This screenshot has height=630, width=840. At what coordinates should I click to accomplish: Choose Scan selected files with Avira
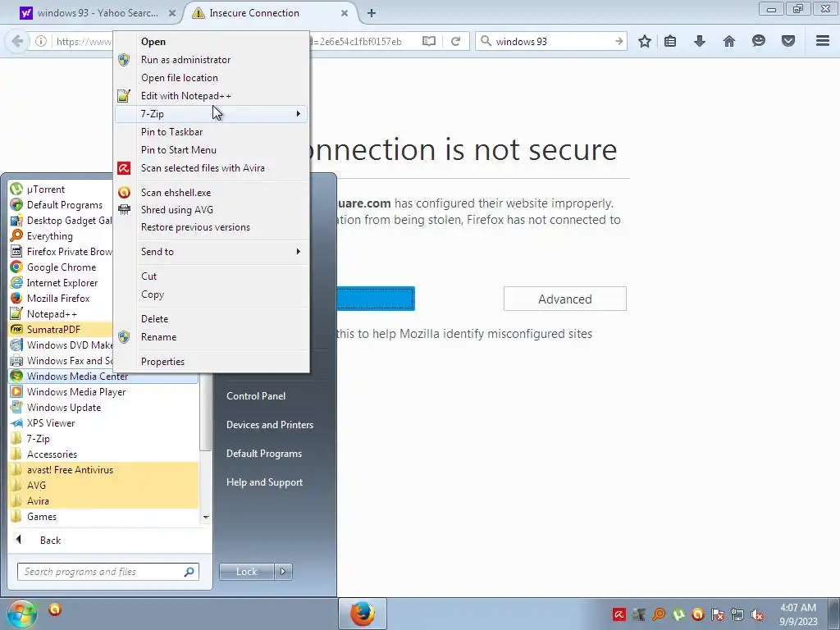211,167
